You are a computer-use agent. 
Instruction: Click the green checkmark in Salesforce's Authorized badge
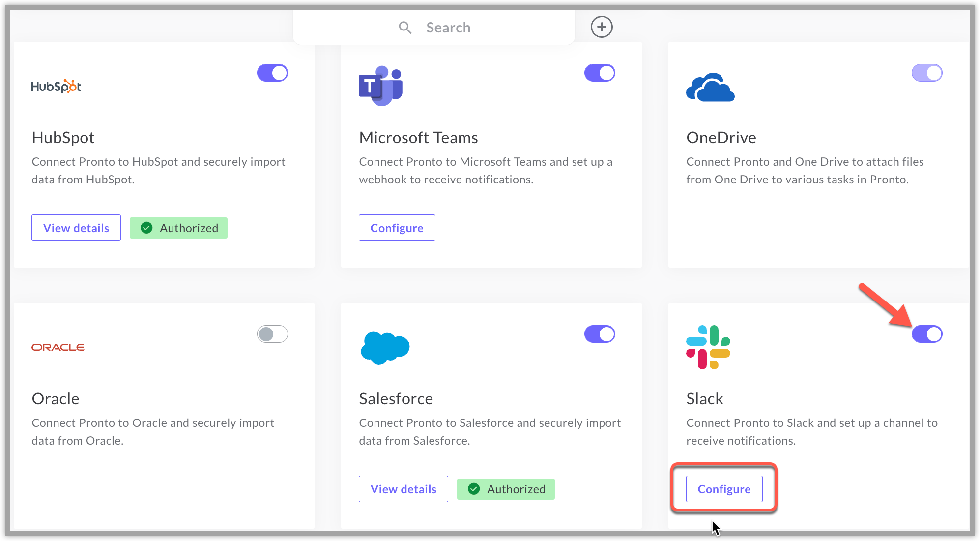[474, 489]
